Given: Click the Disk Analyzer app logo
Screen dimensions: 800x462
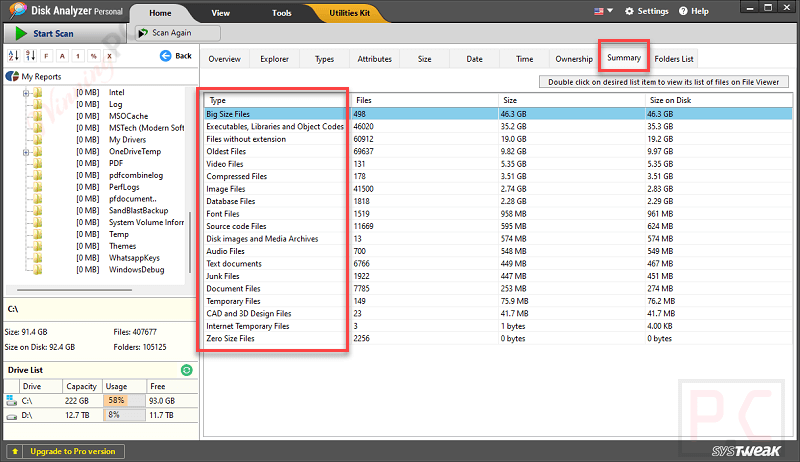Looking at the screenshot, I should [17, 11].
